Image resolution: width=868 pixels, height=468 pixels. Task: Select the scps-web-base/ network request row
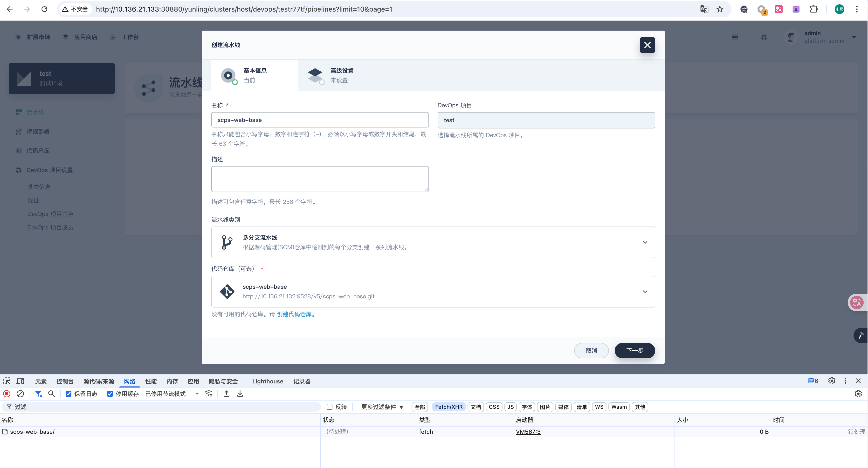[434, 432]
